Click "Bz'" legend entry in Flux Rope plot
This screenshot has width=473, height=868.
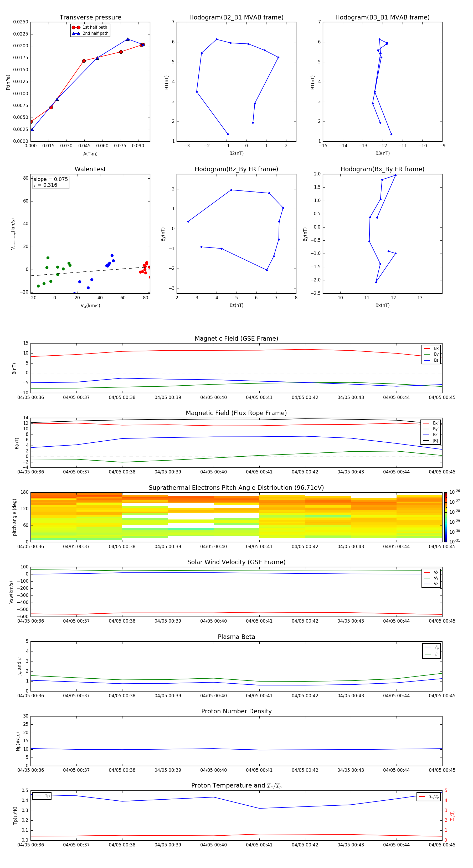[x=431, y=435]
